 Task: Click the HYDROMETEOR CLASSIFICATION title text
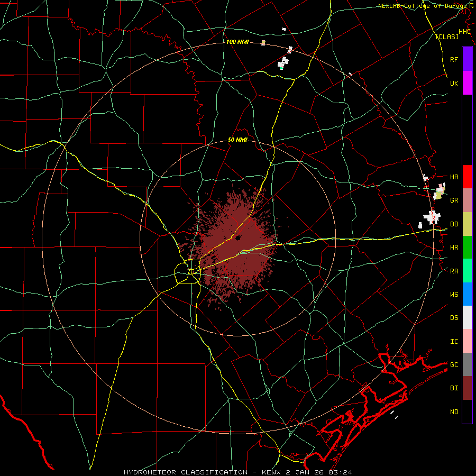186,472
